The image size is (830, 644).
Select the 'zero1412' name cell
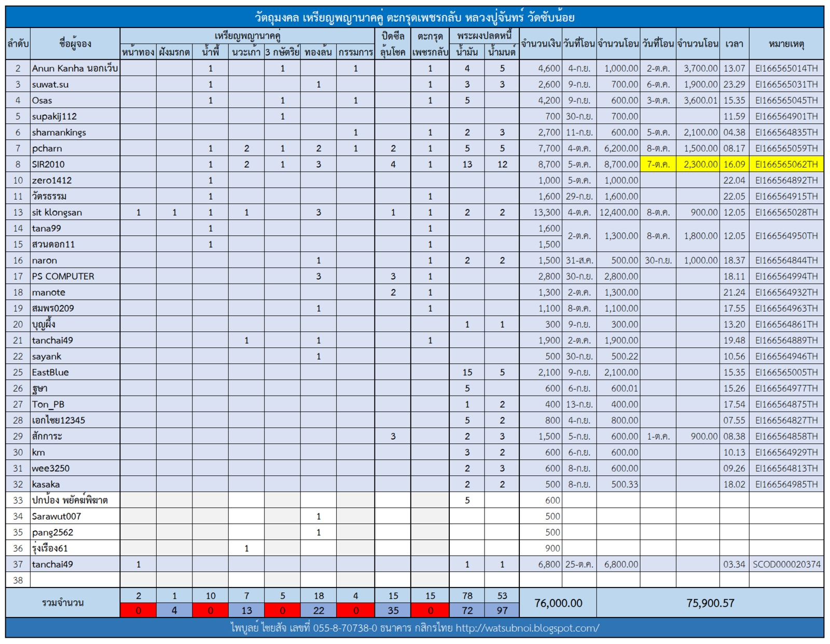tap(75, 180)
